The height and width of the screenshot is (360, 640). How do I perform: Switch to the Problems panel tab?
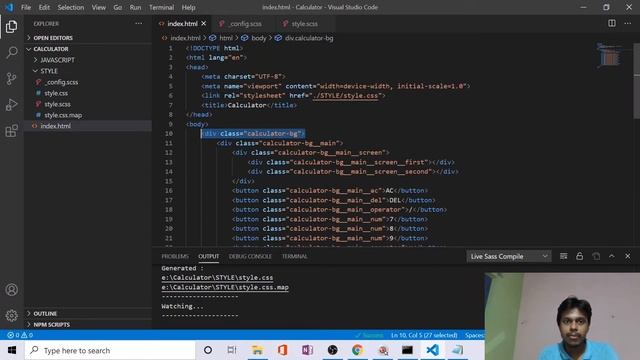coord(175,256)
